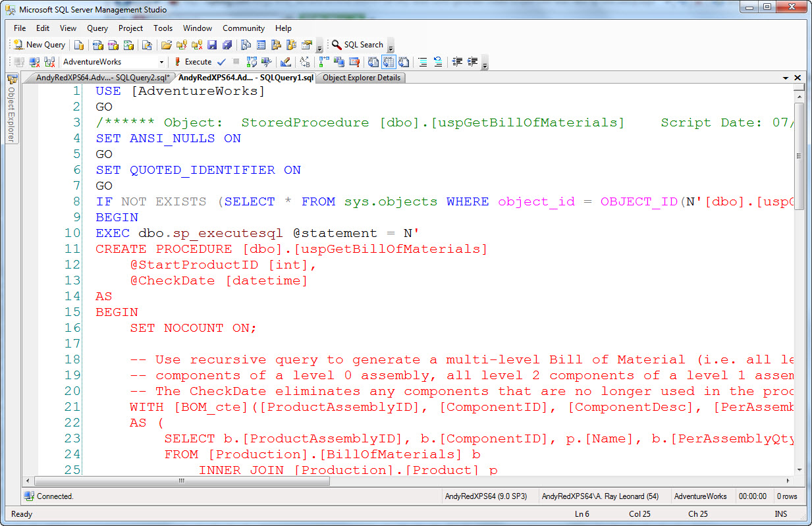Click the horizontal scrollbar right arrow
This screenshot has height=526, width=812.
[788, 481]
